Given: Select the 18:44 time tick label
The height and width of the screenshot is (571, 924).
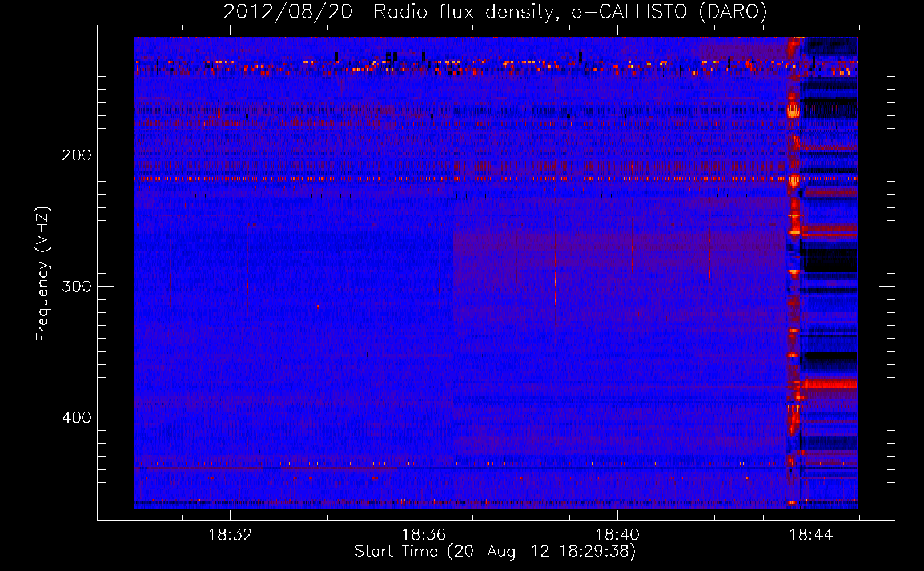Looking at the screenshot, I should point(811,535).
